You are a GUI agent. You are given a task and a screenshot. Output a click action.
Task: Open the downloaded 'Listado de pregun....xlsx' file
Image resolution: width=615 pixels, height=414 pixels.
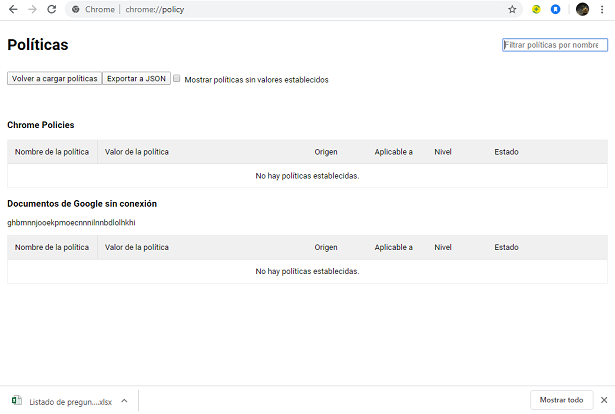click(x=70, y=400)
